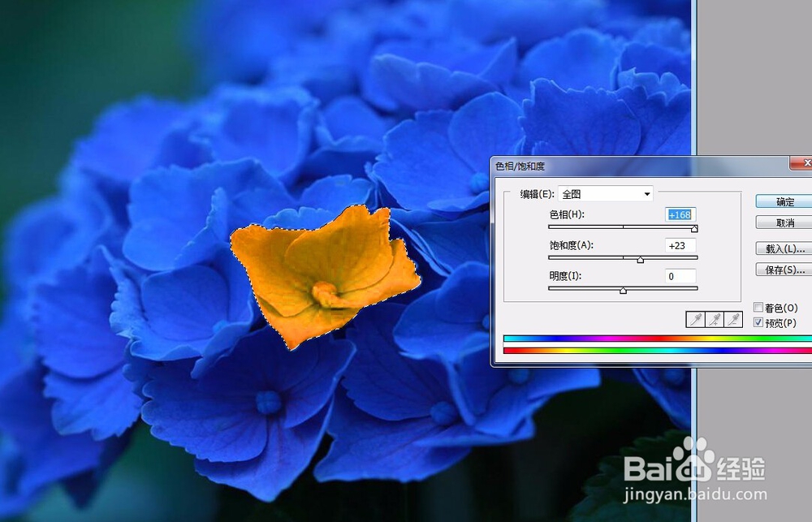Select the subtract-from-sample eyedropper

point(733,320)
